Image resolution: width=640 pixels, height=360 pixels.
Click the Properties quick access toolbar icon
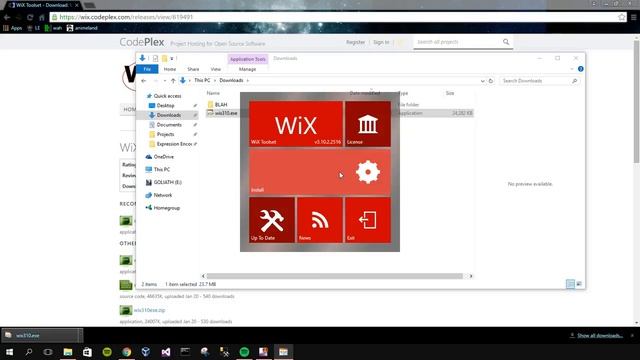(x=156, y=58)
